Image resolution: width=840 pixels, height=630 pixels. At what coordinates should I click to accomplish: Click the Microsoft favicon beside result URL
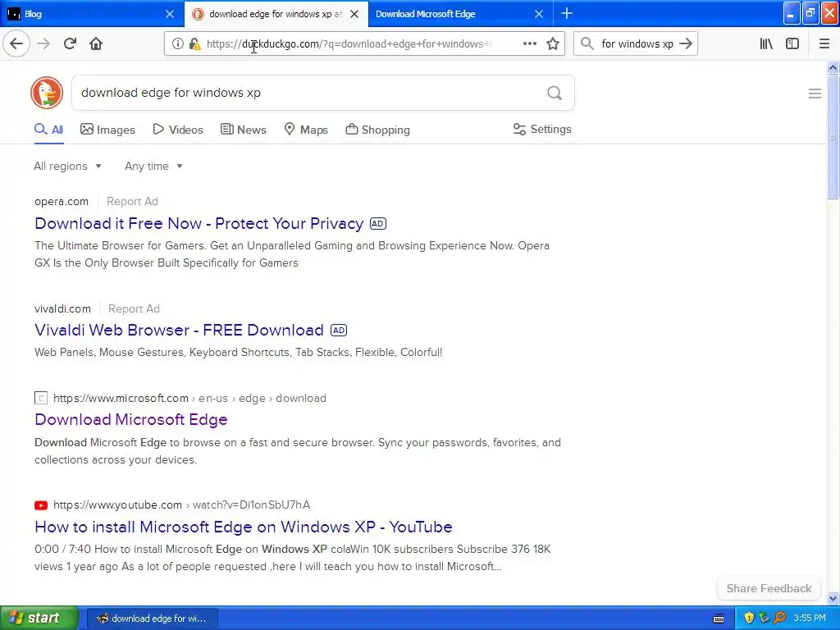[x=41, y=398]
